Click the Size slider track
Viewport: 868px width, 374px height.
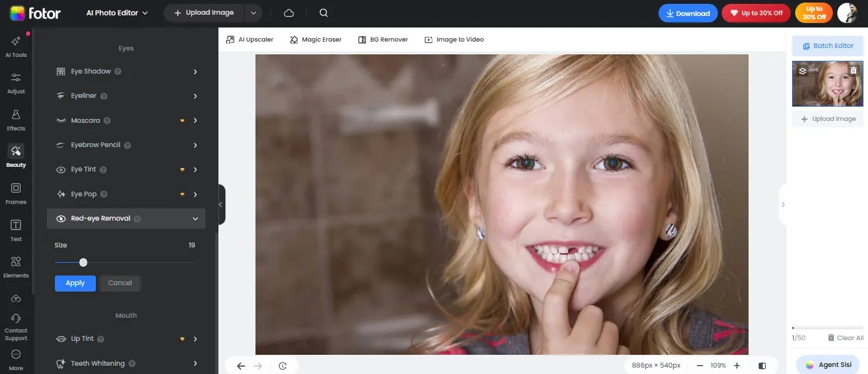pyautogui.click(x=126, y=263)
